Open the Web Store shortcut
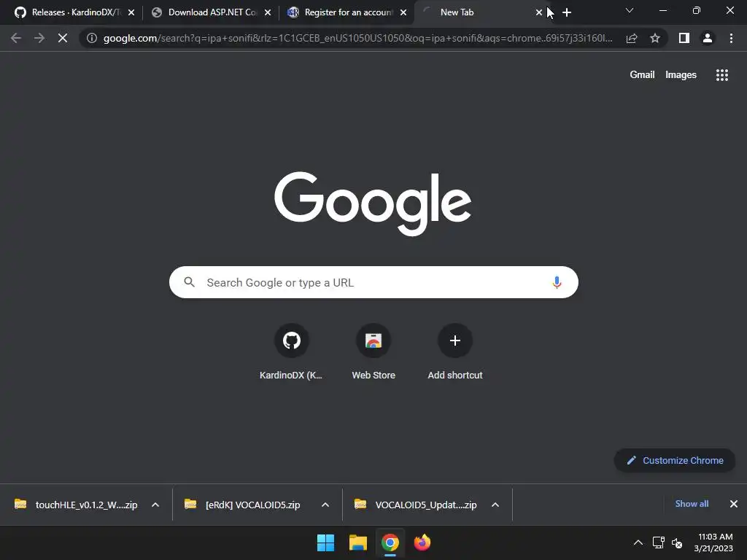This screenshot has width=747, height=560. tap(373, 352)
